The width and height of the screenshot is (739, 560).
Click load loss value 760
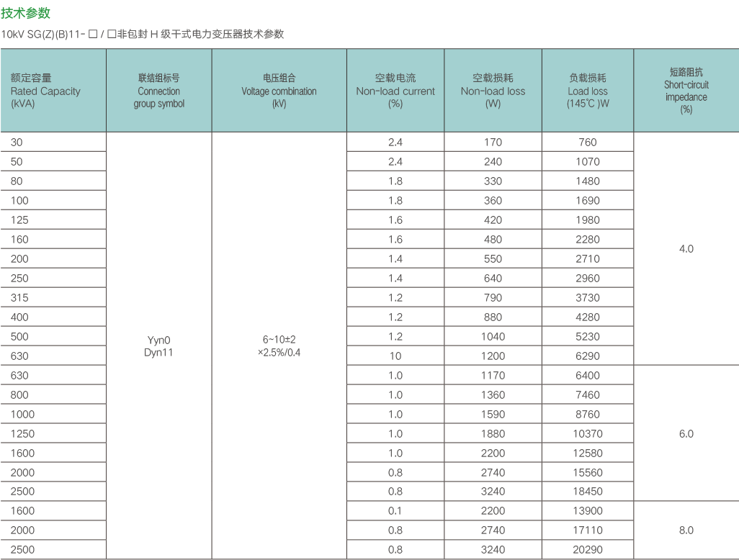click(588, 143)
